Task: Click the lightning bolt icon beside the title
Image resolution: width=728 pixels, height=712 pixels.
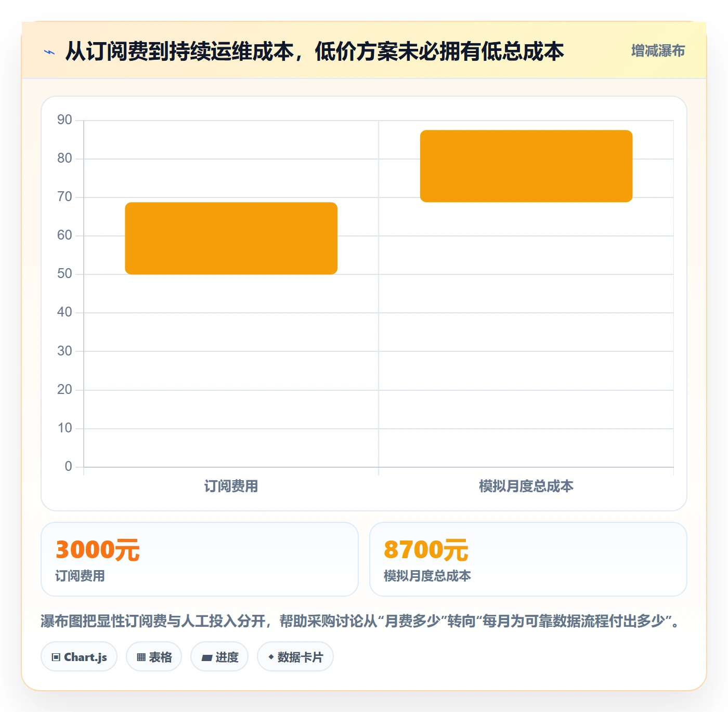Action: point(49,52)
